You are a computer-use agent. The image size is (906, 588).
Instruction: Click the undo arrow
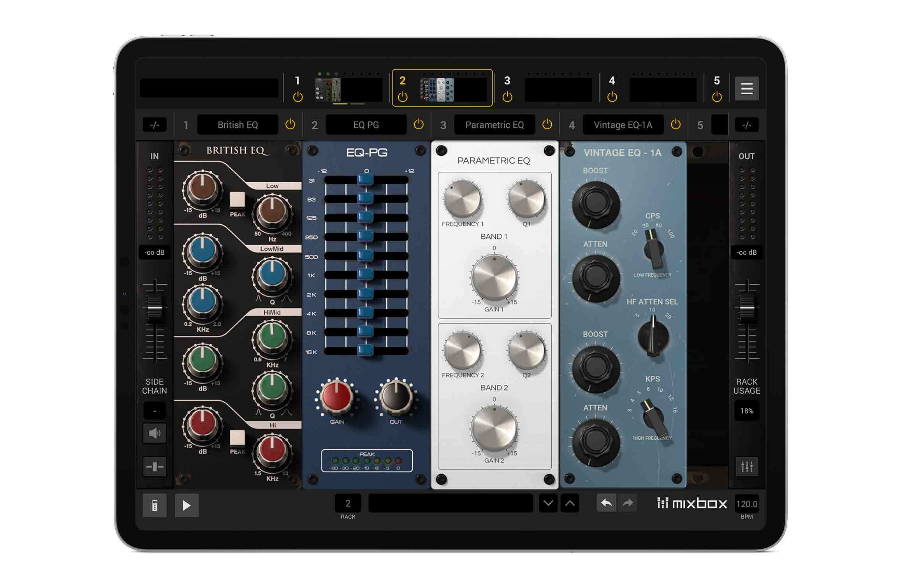[x=606, y=503]
